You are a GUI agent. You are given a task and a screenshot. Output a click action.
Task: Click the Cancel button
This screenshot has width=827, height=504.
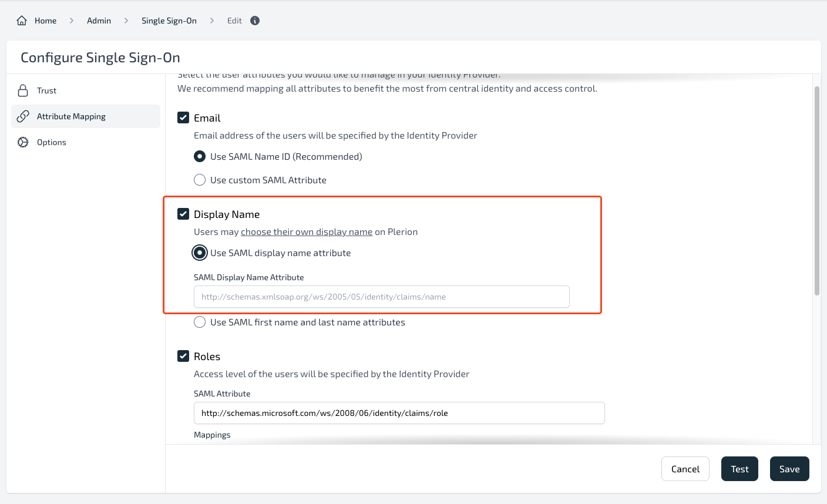tap(685, 469)
